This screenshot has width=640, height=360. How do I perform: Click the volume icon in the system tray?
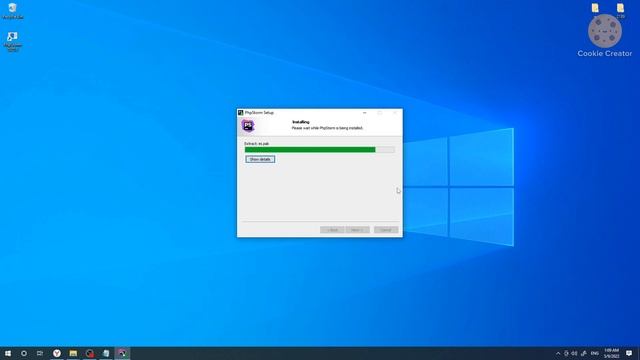click(x=575, y=353)
